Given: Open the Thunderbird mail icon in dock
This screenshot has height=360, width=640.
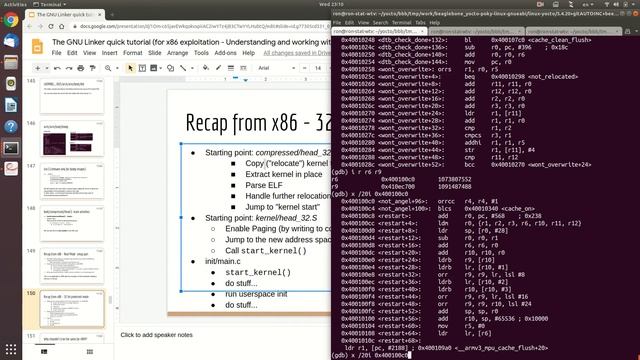Looking at the screenshot, I should 11,41.
